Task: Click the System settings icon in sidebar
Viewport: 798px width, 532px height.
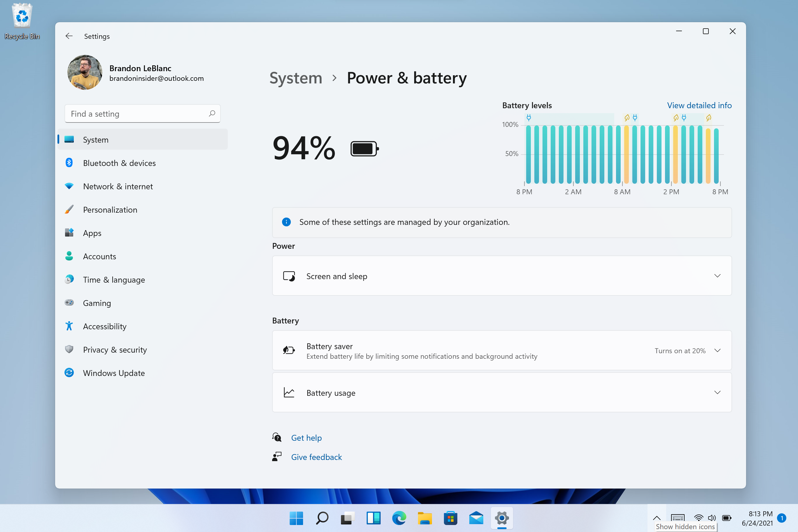Action: pyautogui.click(x=69, y=139)
